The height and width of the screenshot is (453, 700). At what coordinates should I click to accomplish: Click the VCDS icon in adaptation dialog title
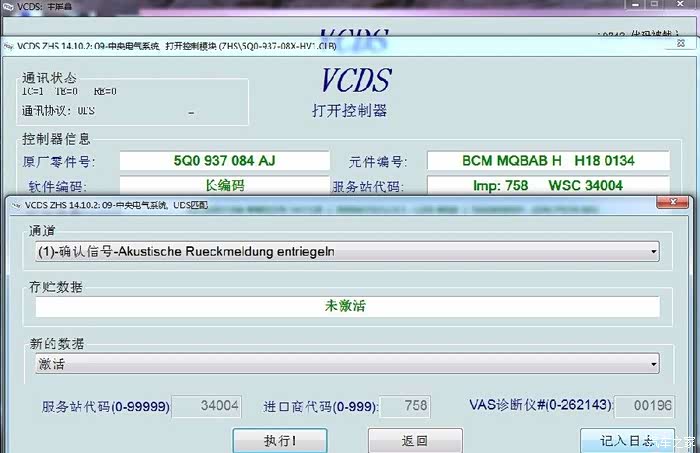pyautogui.click(x=17, y=205)
